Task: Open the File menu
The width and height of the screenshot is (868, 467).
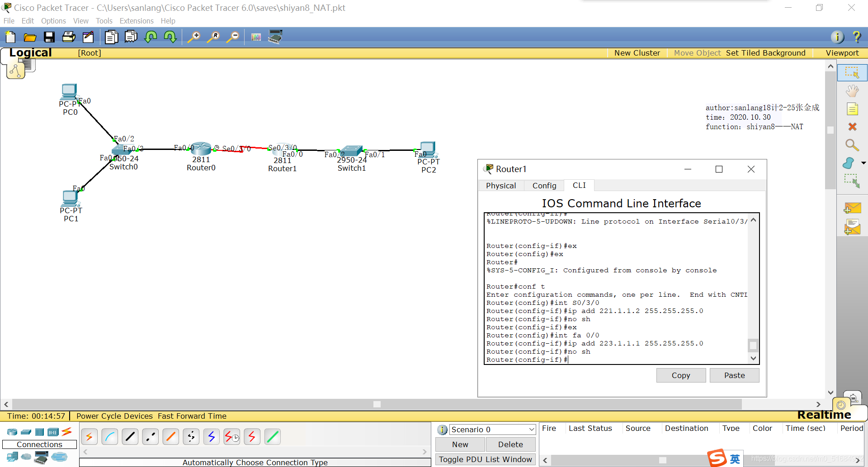Action: 9,21
